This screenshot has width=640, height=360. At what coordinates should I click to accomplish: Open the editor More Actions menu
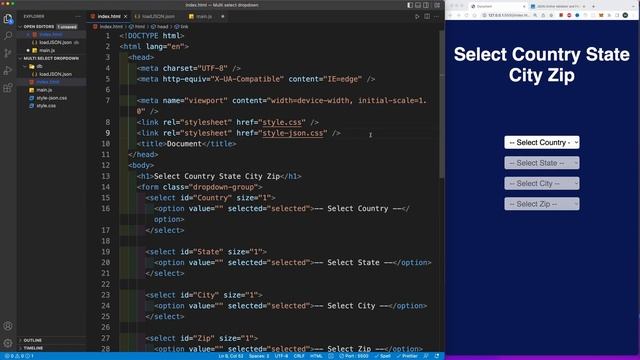click(437, 16)
